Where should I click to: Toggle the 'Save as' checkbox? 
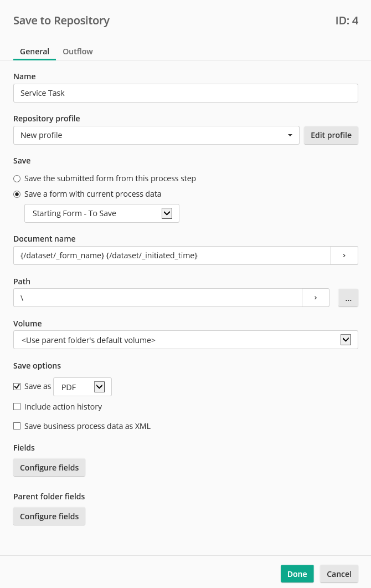(x=17, y=386)
